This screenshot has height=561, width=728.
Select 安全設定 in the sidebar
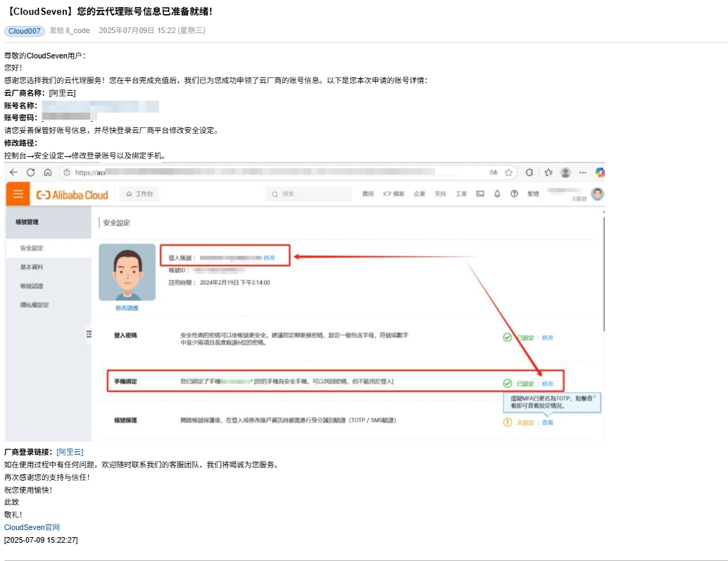coord(49,248)
